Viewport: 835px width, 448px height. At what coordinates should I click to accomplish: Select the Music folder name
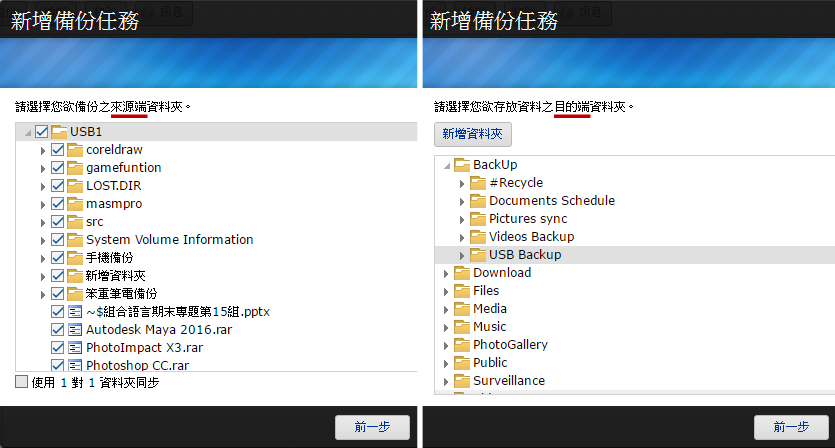(489, 327)
